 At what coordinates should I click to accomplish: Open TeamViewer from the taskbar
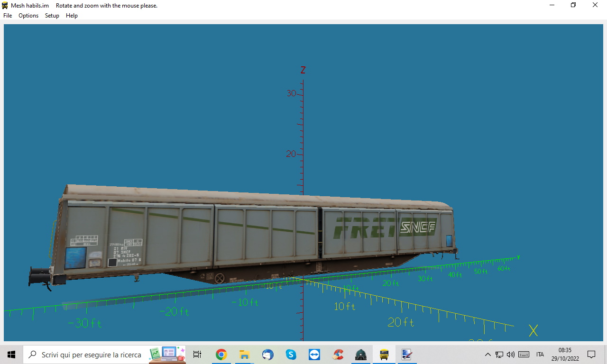coord(314,355)
